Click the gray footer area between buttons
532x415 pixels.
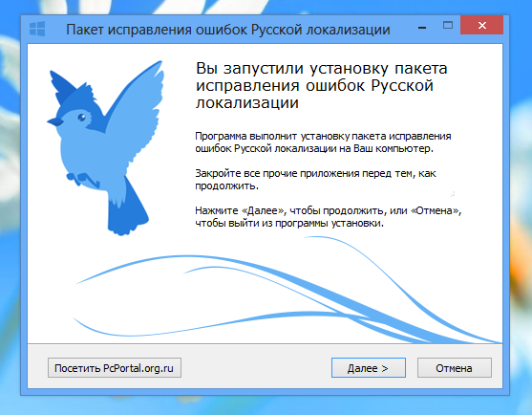256,368
